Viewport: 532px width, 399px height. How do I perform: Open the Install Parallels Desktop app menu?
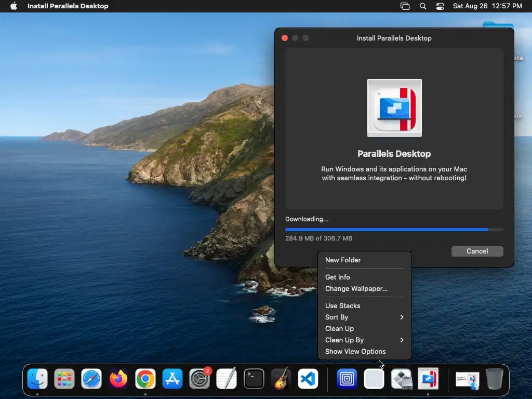(68, 6)
